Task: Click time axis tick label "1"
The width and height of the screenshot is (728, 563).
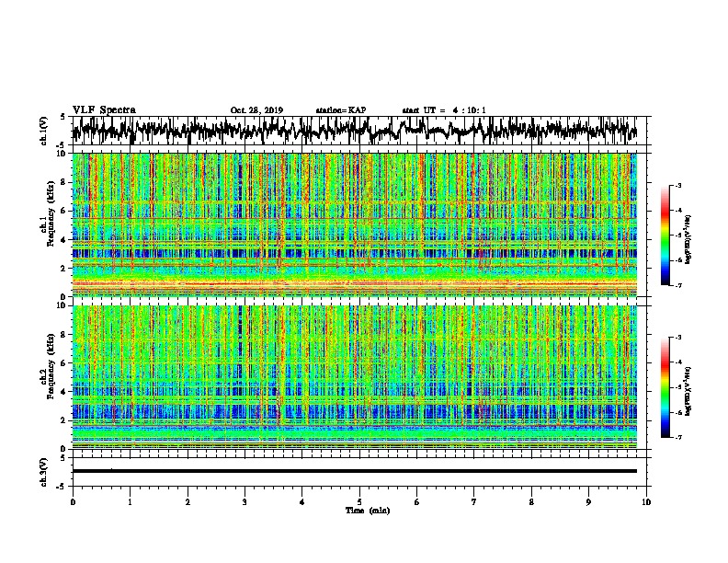Action: 130,502
